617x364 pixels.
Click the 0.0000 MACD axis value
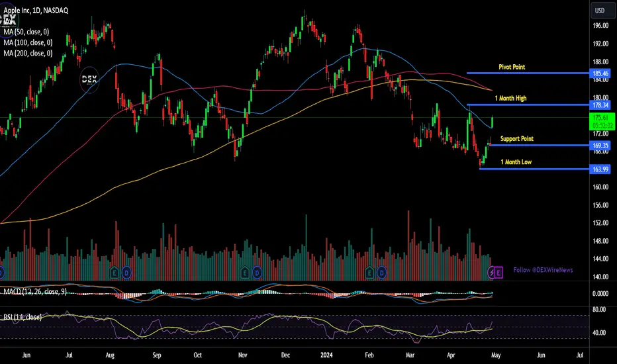click(x=600, y=294)
